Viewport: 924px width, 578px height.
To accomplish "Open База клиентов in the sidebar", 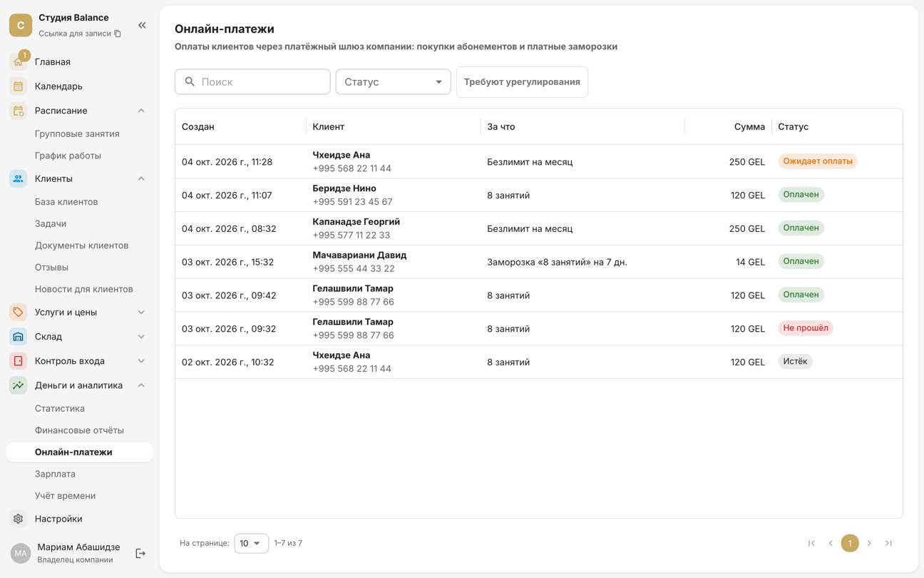I will point(66,202).
